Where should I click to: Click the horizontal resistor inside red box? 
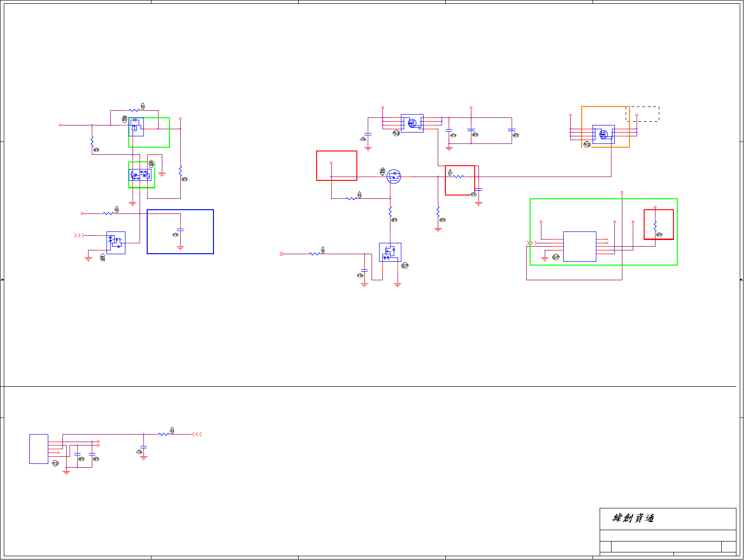[x=458, y=177]
